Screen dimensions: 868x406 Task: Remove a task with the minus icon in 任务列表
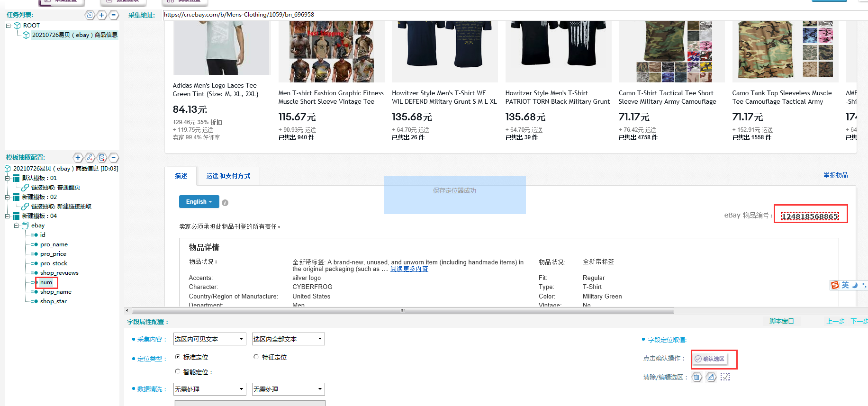tap(114, 15)
